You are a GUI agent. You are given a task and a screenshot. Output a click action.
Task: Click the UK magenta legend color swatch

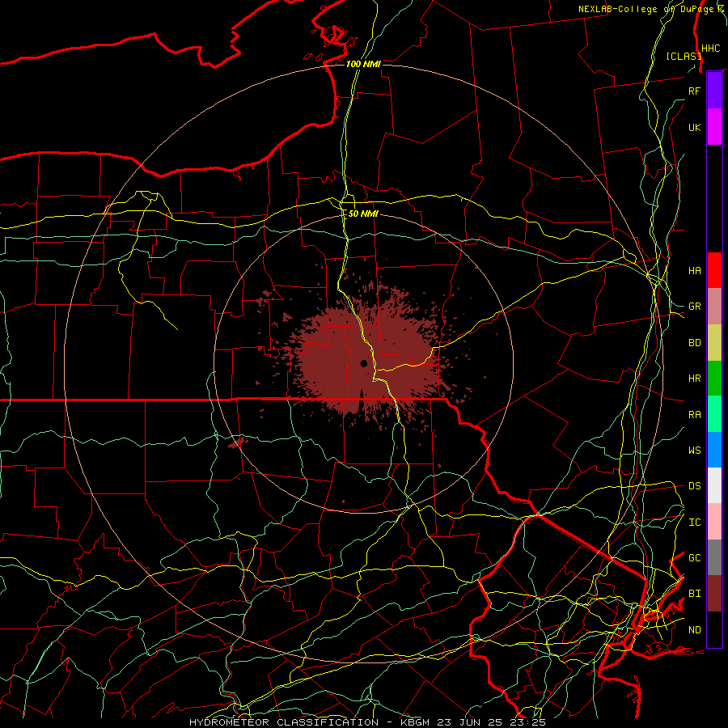coord(714,127)
